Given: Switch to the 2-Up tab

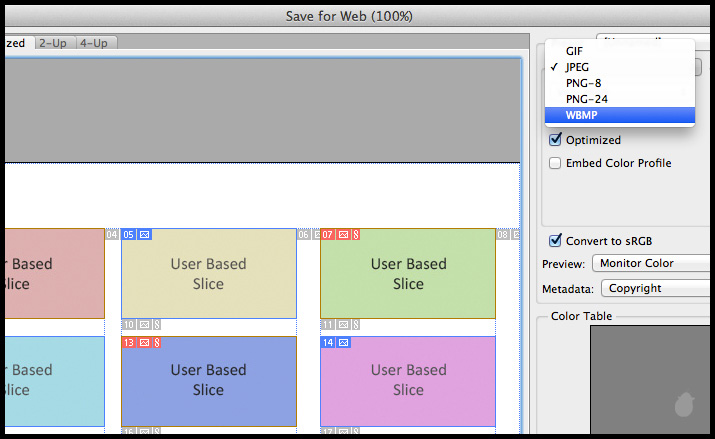Looking at the screenshot, I should tap(53, 43).
